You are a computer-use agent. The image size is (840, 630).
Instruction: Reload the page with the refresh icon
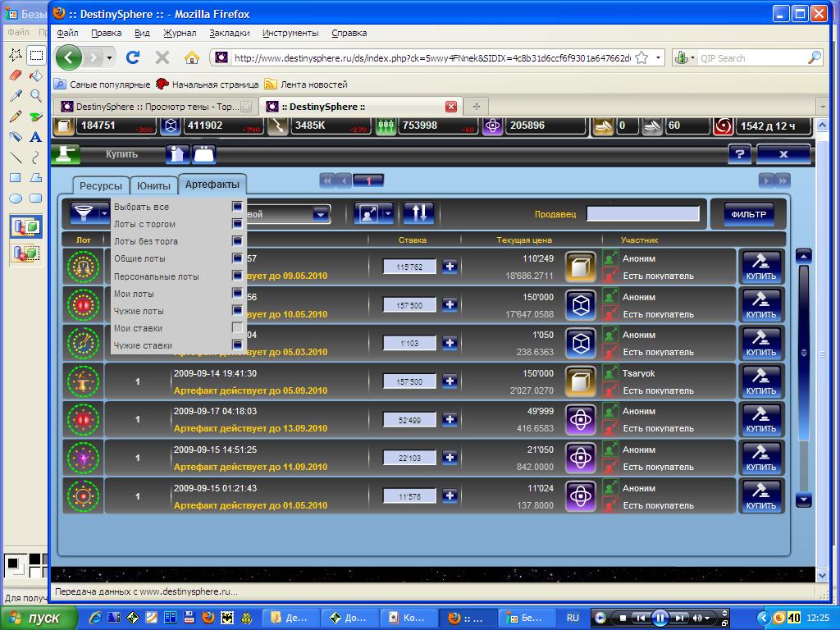pyautogui.click(x=133, y=57)
